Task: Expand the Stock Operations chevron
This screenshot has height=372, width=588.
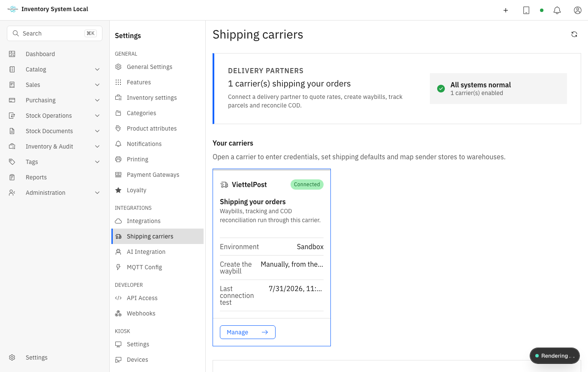Action: click(x=97, y=116)
